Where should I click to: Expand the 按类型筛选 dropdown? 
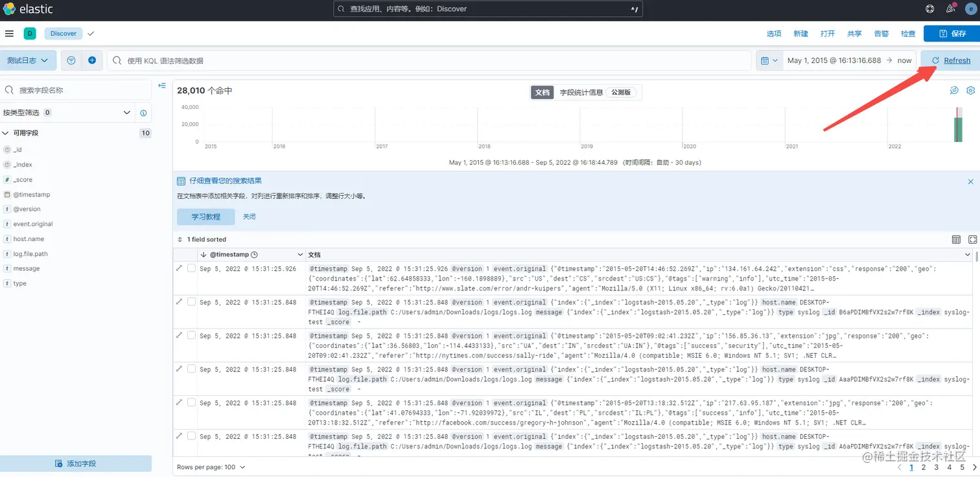(67, 113)
